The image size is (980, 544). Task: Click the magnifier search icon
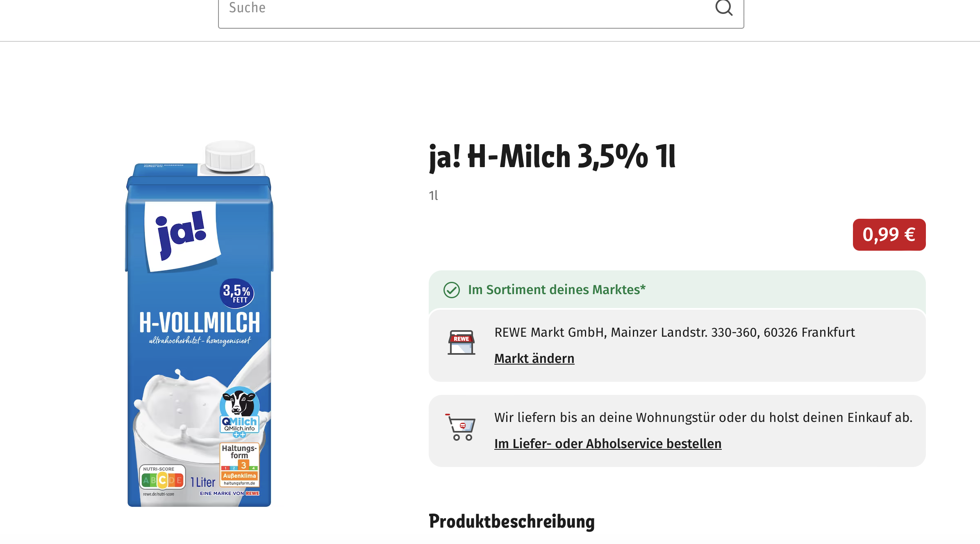coord(723,7)
